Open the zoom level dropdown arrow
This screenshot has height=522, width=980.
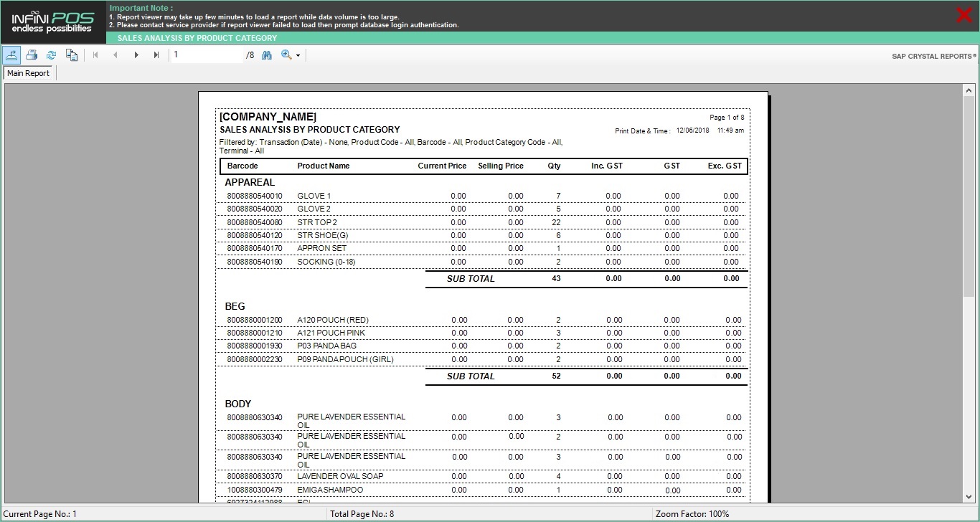[x=298, y=55]
